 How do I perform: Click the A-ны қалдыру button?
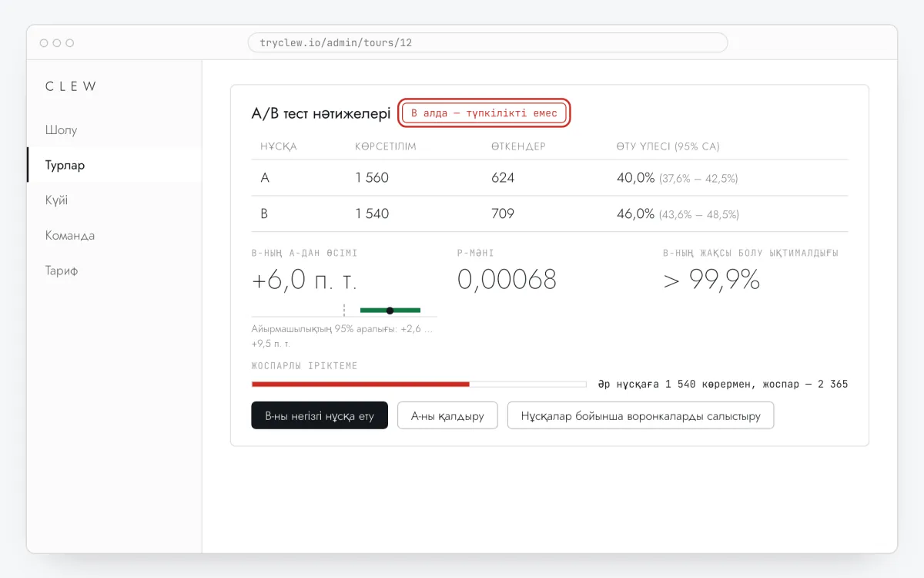pyautogui.click(x=447, y=415)
